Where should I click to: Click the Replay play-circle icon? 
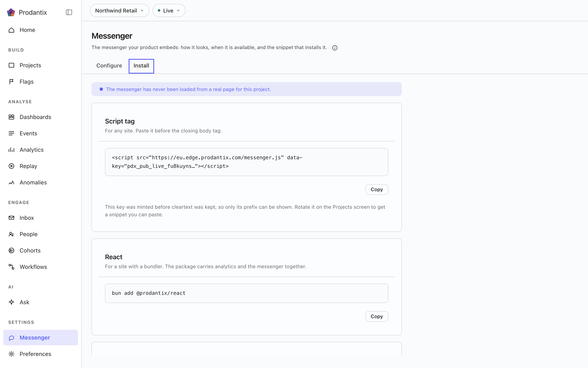click(x=11, y=166)
